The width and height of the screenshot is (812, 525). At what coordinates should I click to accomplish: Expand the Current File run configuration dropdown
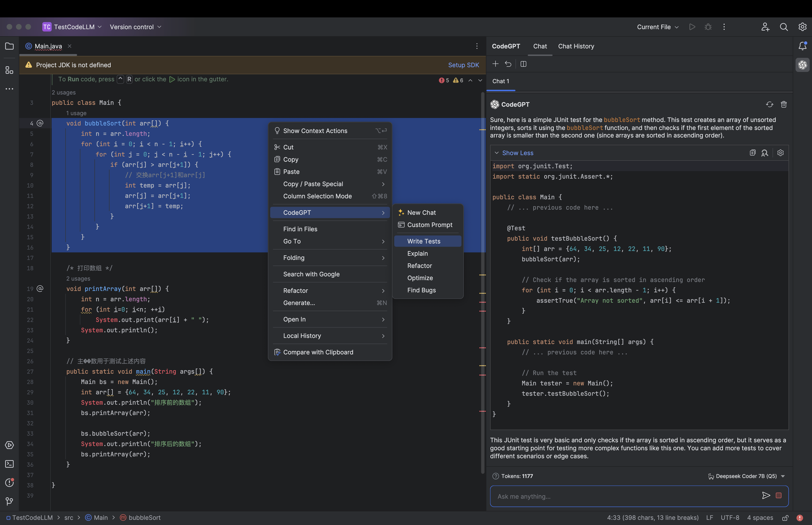click(658, 27)
